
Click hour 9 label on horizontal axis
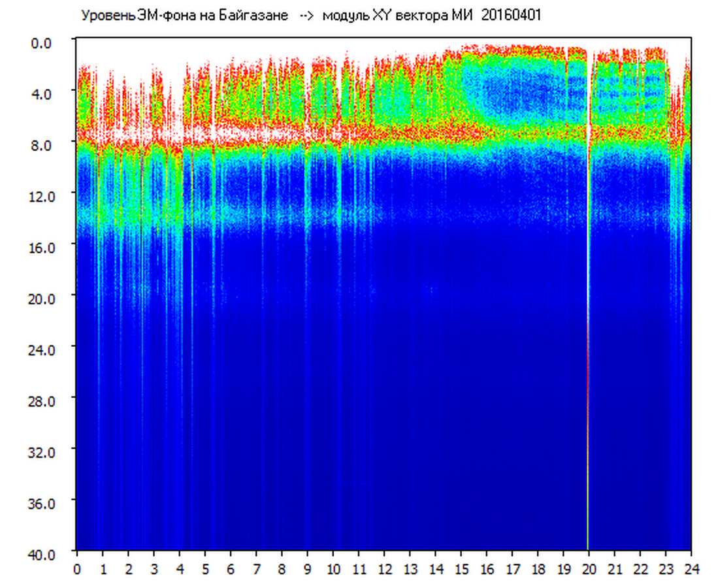[x=307, y=569]
